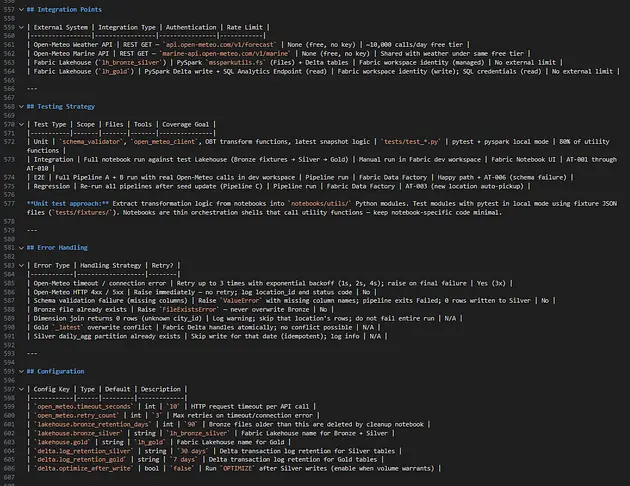Click the '## Configuration' heading

[x=56, y=372]
